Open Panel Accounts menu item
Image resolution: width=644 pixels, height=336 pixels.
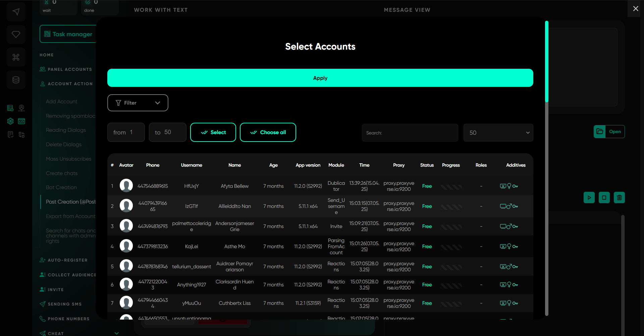coord(69,69)
